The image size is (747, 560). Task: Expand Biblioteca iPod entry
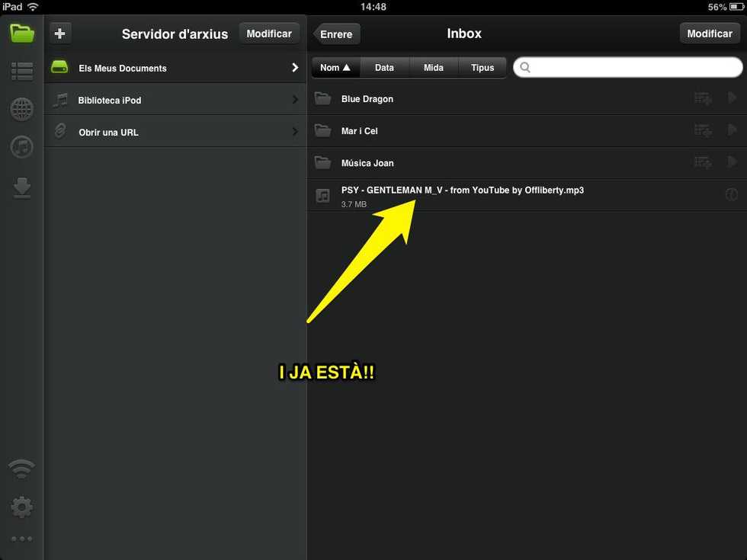295,100
